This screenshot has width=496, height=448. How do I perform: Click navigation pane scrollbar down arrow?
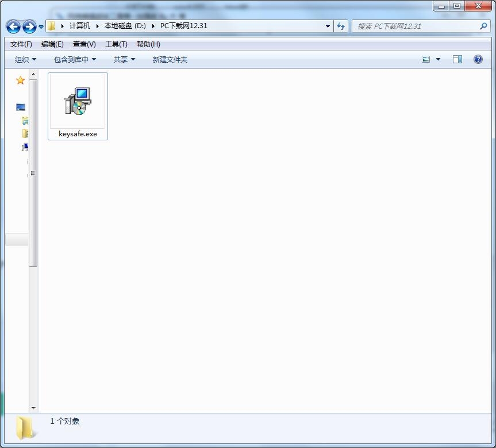coord(33,408)
